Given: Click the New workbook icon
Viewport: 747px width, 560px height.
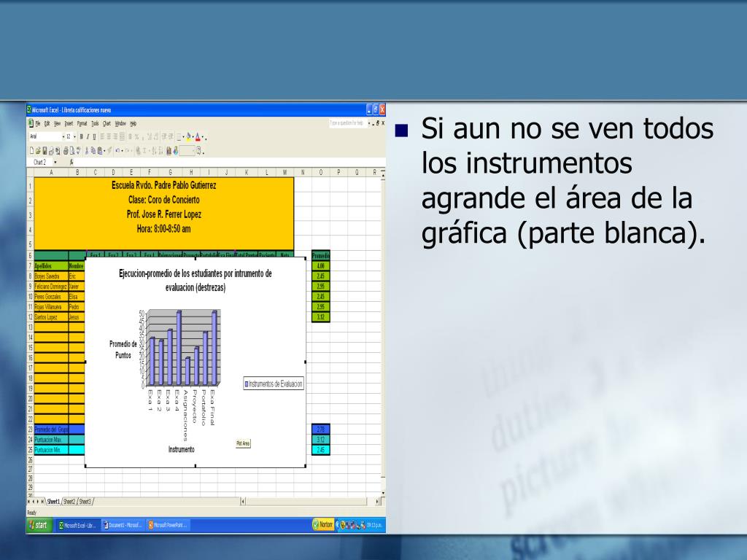Looking at the screenshot, I should point(31,150).
